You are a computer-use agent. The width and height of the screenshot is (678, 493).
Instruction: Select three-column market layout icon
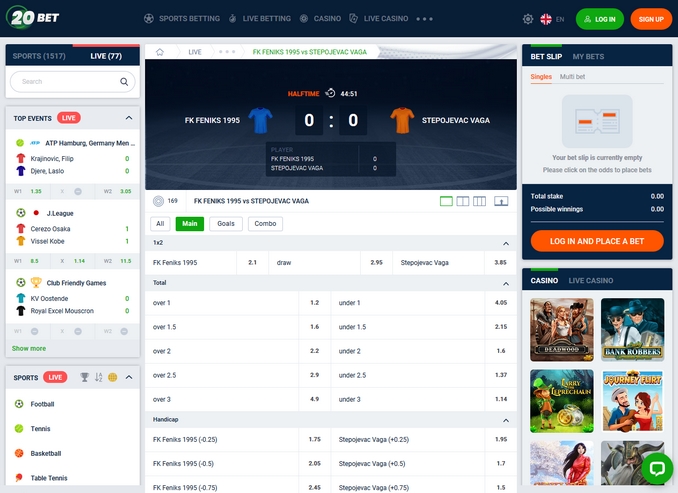point(480,201)
